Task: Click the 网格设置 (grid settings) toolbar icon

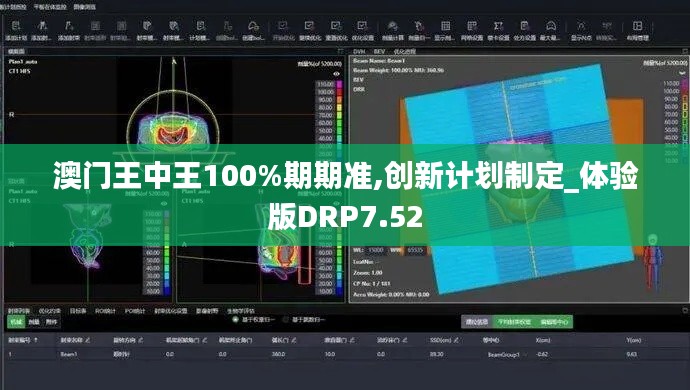Action: (472, 30)
